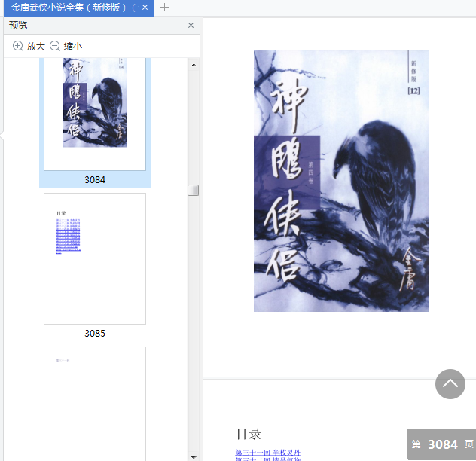The width and height of the screenshot is (476, 461).
Task: Select the 金庸武侠小说全集 document tab
Action: 78,8
